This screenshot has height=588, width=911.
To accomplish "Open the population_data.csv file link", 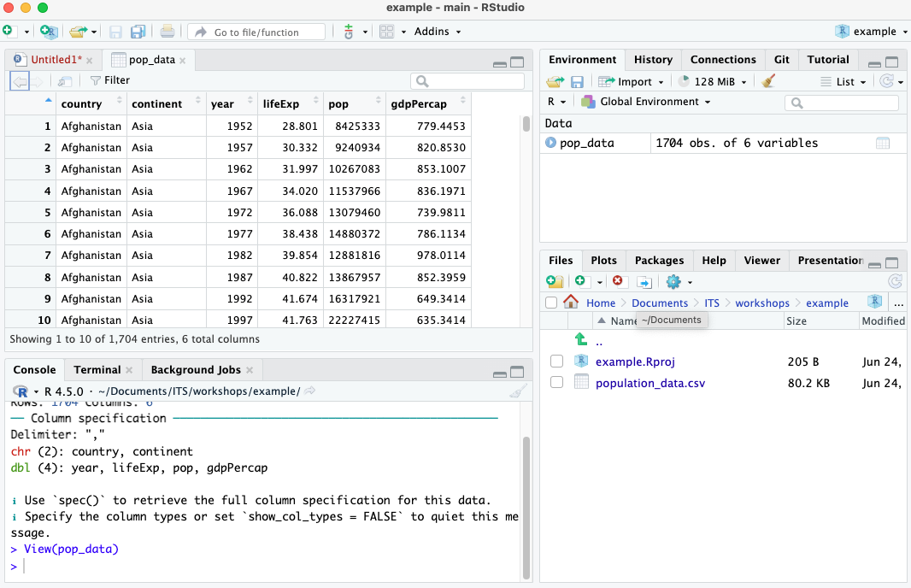I will click(x=649, y=383).
